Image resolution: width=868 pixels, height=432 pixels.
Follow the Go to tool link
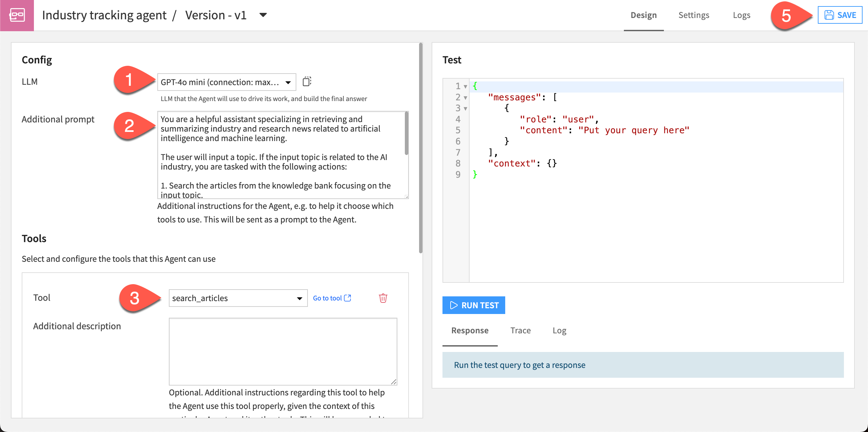point(327,298)
